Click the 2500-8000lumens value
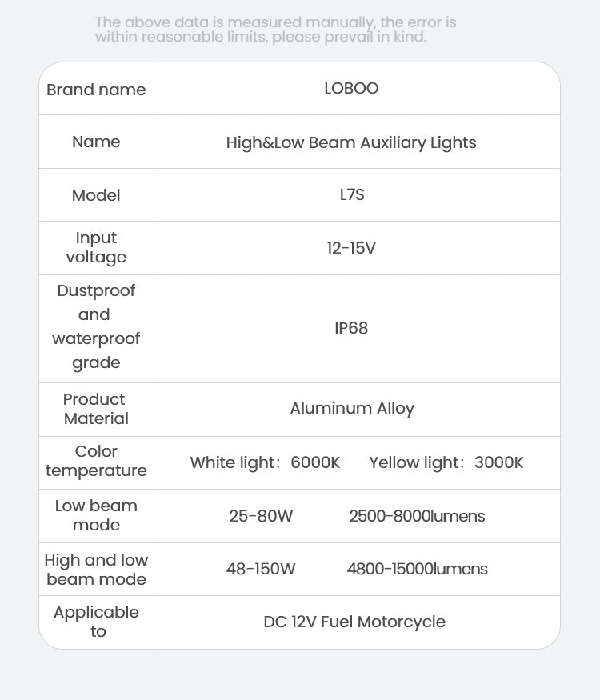The image size is (600, 700). pos(417,516)
